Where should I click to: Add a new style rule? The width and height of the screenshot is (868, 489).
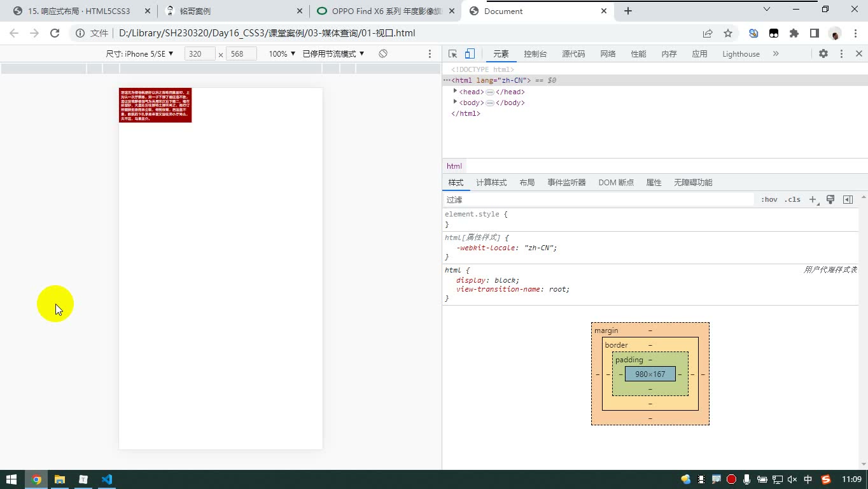click(x=813, y=200)
